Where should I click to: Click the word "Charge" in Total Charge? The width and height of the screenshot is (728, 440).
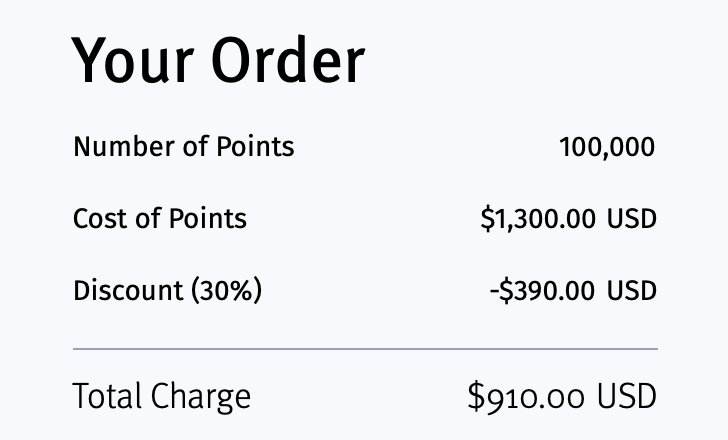coord(201,398)
